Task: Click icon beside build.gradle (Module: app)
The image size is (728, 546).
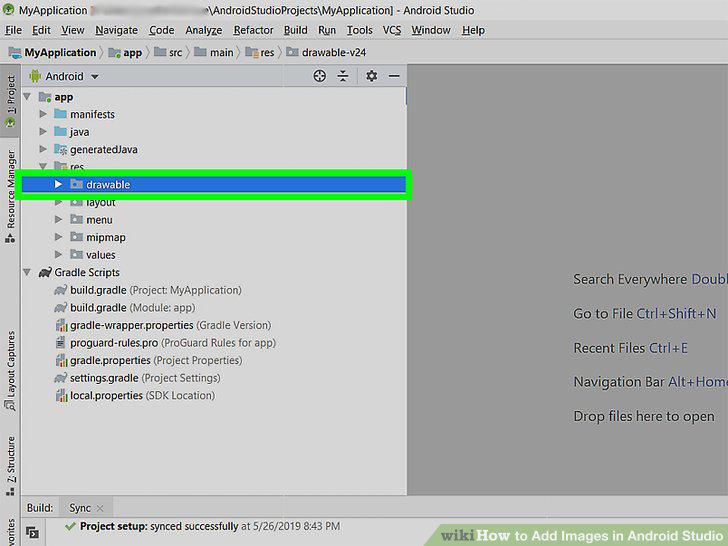Action: pos(61,308)
